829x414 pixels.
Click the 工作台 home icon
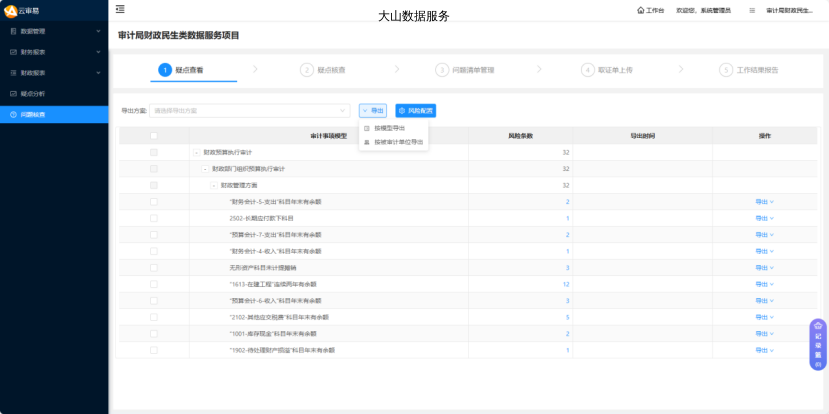(x=641, y=10)
